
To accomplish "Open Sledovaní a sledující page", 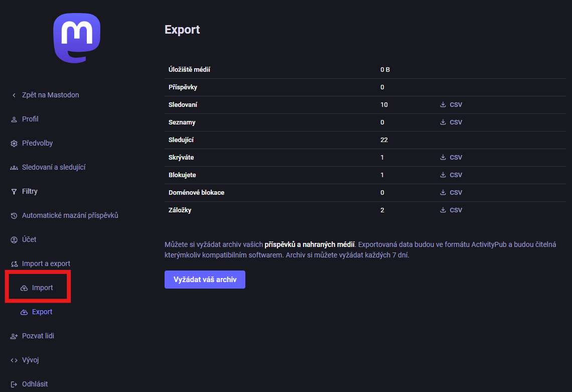I will pyautogui.click(x=53, y=168).
